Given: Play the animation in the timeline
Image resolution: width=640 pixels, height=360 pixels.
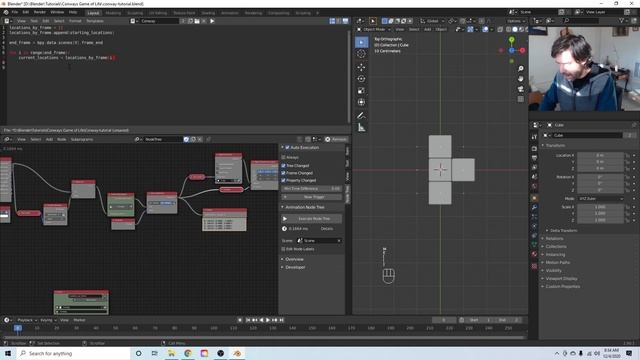Looking at the screenshot, I should click(x=268, y=320).
